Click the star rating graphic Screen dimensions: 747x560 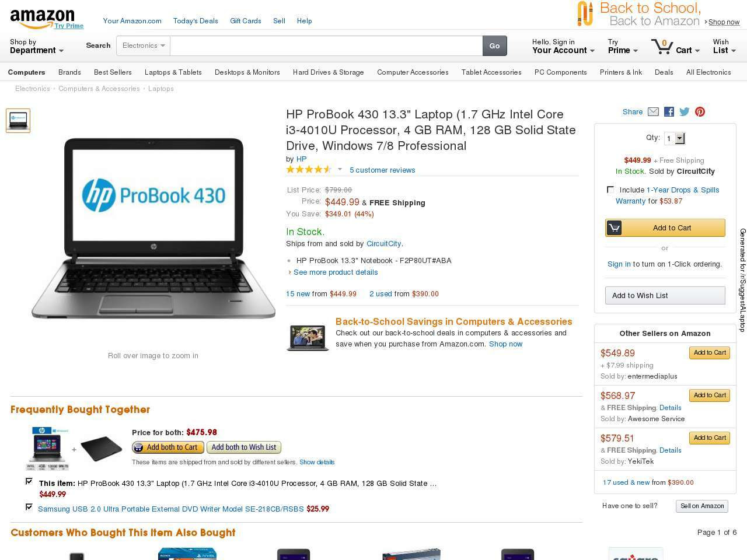point(308,170)
